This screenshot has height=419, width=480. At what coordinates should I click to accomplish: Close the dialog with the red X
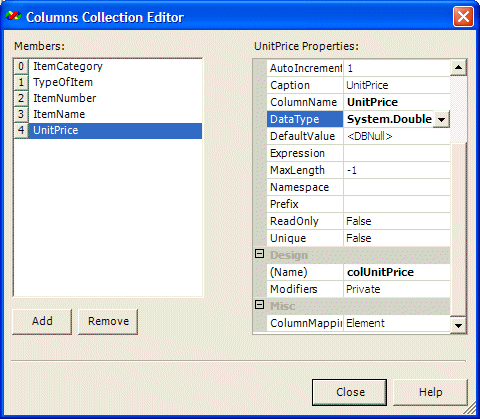pyautogui.click(x=463, y=16)
